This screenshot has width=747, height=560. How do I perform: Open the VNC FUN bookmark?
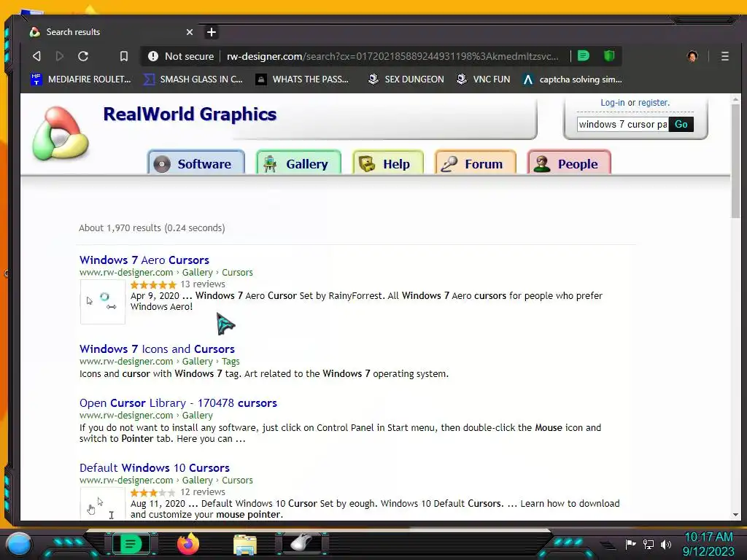(483, 79)
